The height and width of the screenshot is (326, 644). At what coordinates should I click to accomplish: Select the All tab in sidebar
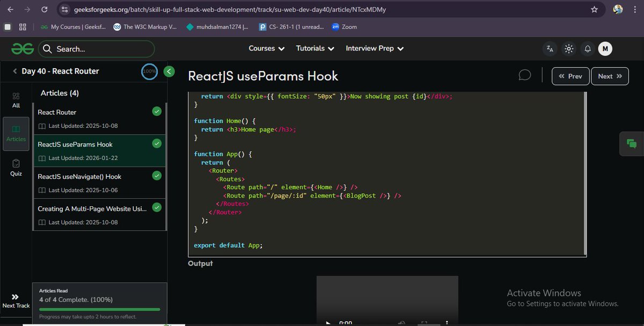pos(16,100)
